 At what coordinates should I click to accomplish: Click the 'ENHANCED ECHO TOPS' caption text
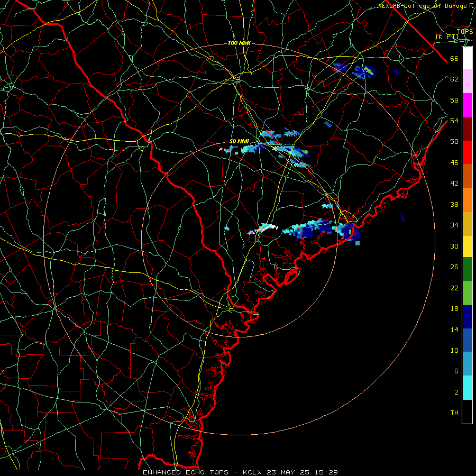click(186, 472)
